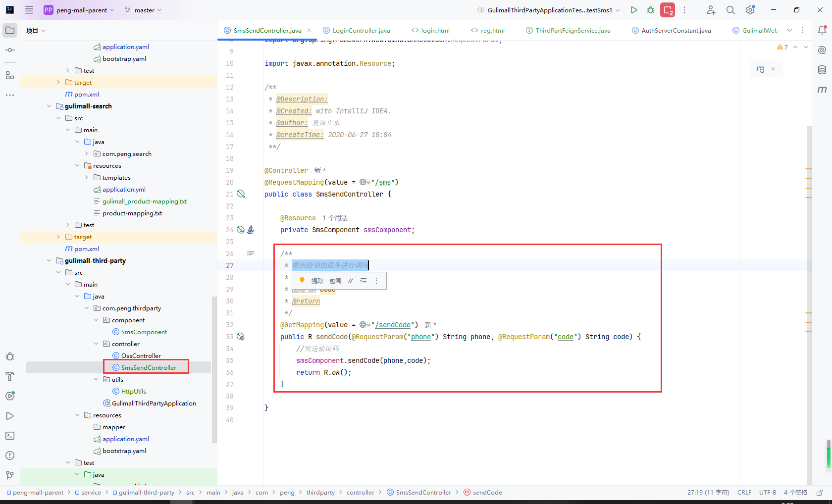The image size is (832, 504).
Task: Switch to AuthServerConstant.java tab
Action: click(672, 30)
